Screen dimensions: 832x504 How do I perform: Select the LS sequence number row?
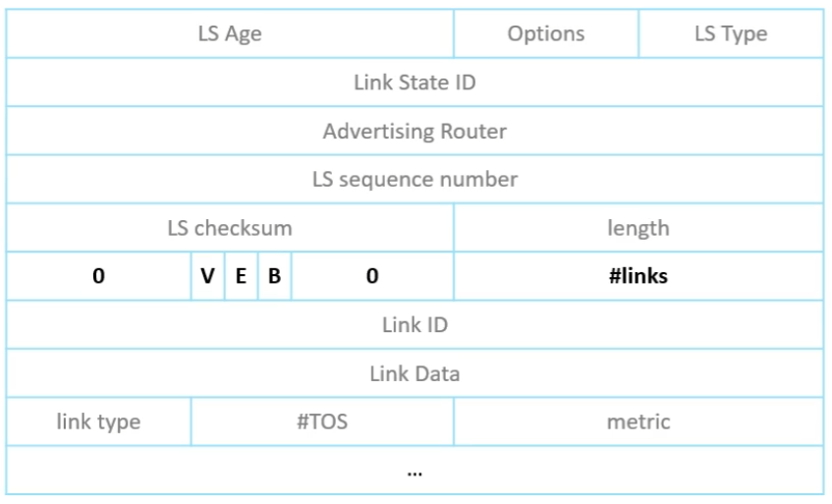415,180
